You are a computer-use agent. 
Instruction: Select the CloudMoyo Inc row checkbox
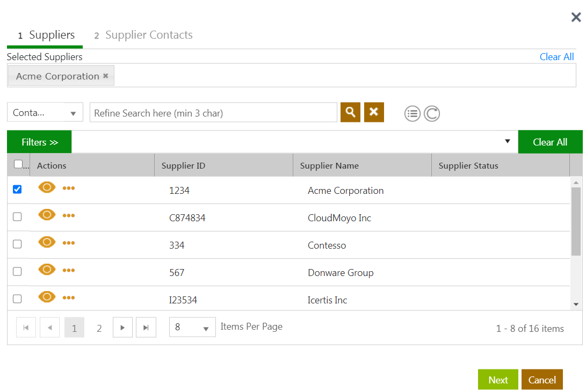point(17,217)
